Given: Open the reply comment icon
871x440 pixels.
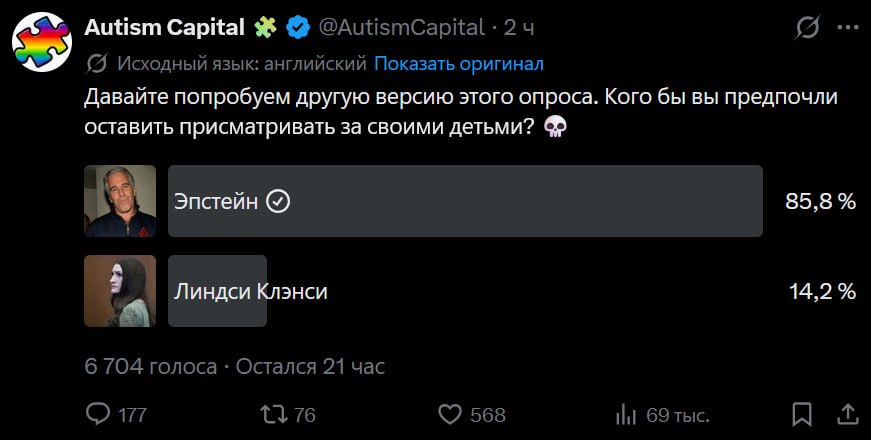Looking at the screenshot, I should click(98, 414).
